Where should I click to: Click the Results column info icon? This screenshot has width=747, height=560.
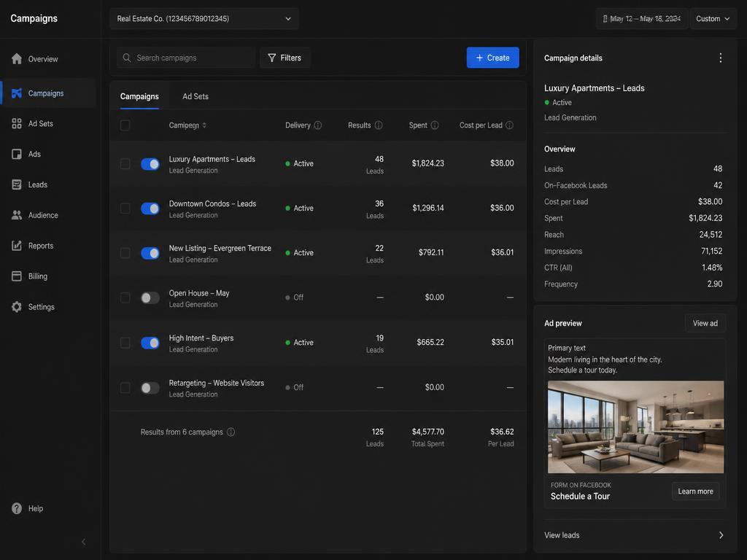point(379,125)
